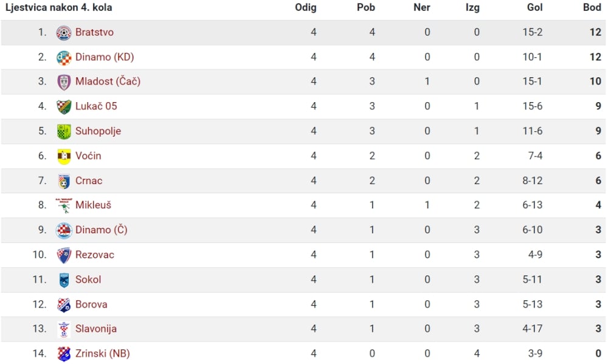608x364 pixels.
Task: Click the Mikleuš club logo
Action: pyautogui.click(x=64, y=205)
